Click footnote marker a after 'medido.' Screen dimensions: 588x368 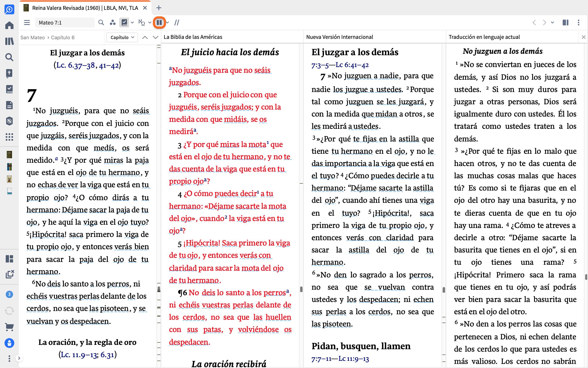[x=56, y=159]
